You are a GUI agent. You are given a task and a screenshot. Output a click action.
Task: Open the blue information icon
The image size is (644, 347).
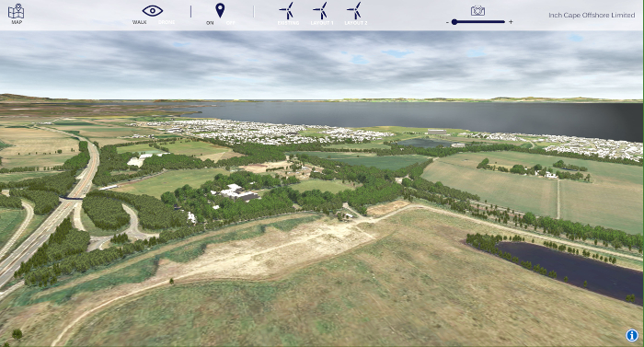tap(632, 335)
